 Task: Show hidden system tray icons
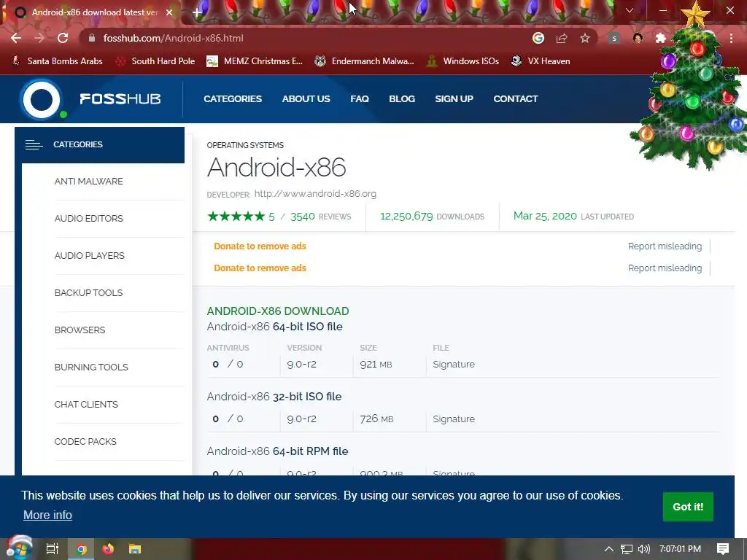coord(609,549)
